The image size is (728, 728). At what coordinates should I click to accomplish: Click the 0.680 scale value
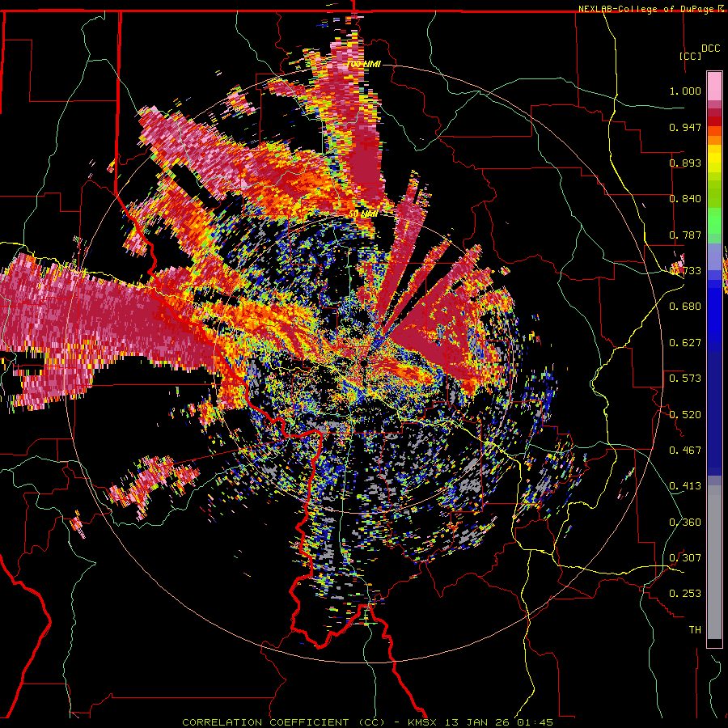pos(685,307)
